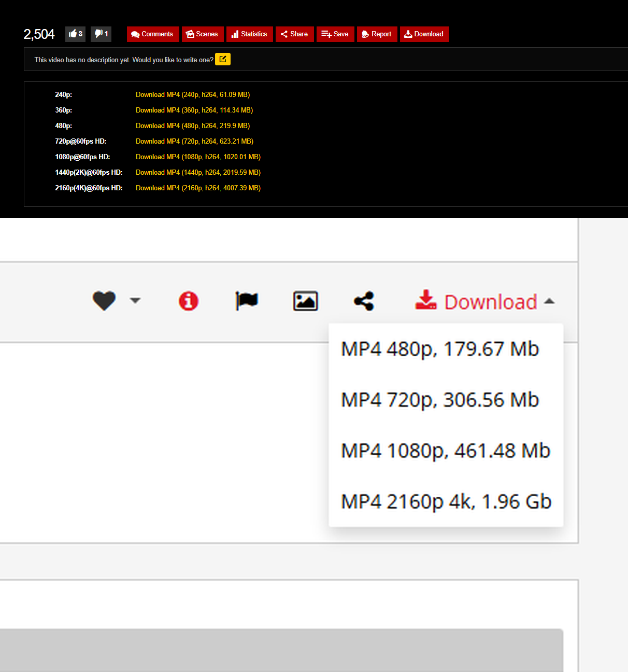
Task: Click the red info icon
Action: (x=189, y=301)
